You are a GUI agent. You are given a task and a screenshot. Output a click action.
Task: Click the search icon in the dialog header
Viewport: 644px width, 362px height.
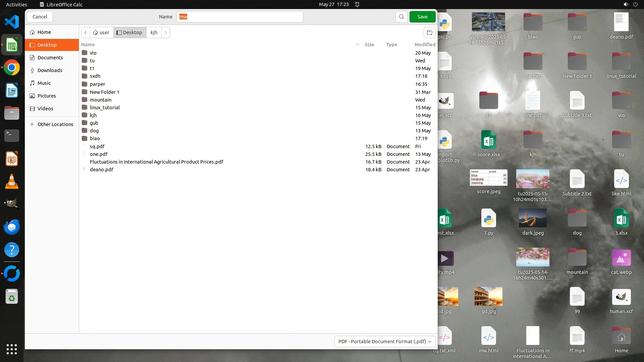pos(401,17)
